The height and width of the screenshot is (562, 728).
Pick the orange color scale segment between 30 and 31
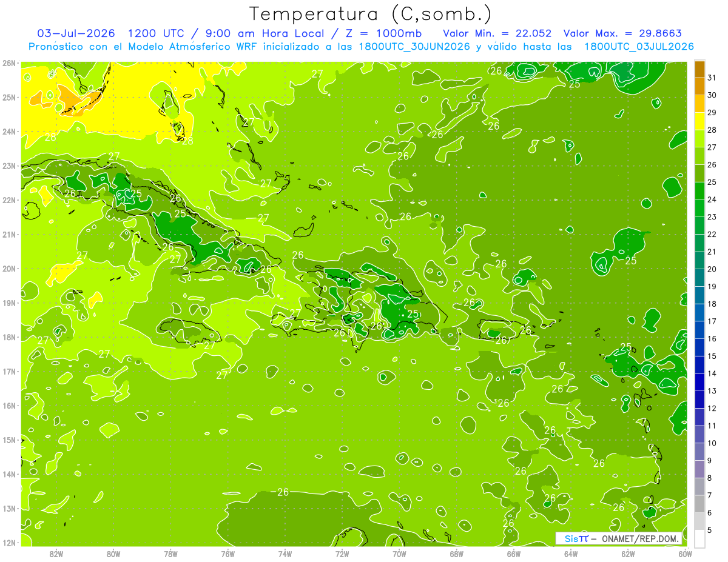(699, 87)
